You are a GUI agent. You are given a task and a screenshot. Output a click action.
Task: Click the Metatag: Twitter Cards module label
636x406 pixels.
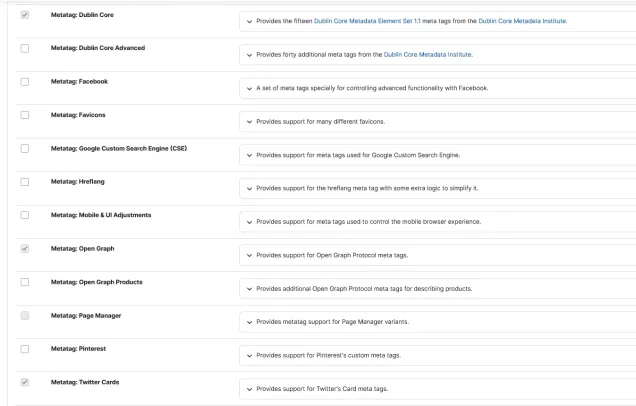[87, 382]
